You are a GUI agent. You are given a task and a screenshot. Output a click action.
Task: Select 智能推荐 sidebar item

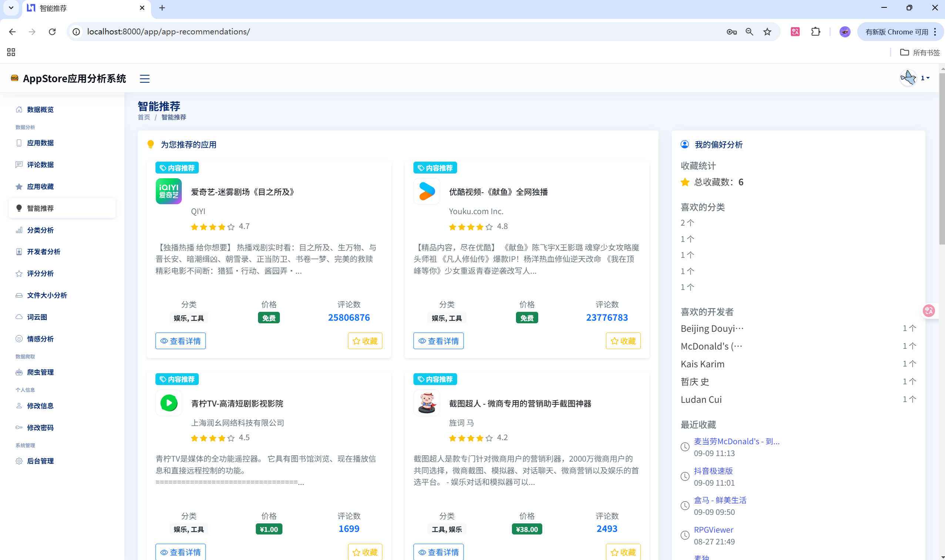pos(62,208)
